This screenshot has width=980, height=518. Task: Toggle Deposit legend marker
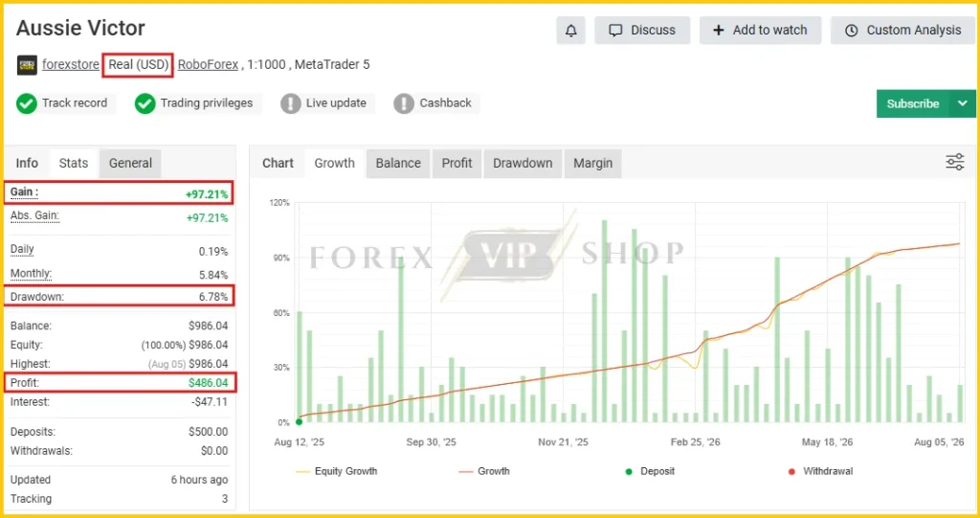click(650, 471)
